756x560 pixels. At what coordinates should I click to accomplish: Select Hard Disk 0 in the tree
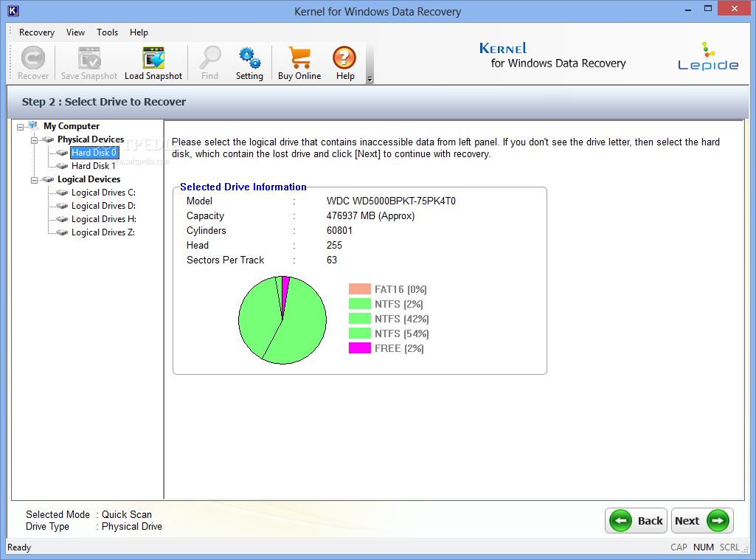pyautogui.click(x=94, y=153)
